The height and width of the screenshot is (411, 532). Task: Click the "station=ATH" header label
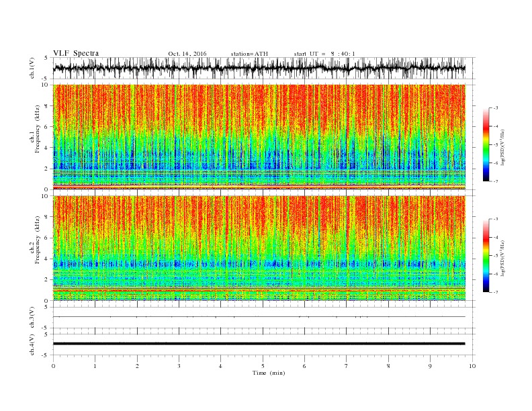249,54
